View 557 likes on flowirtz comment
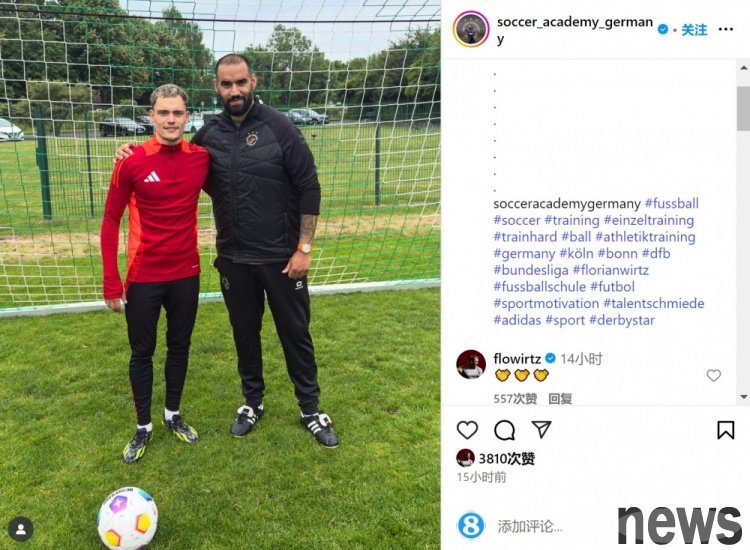The height and width of the screenshot is (550, 750). (515, 398)
